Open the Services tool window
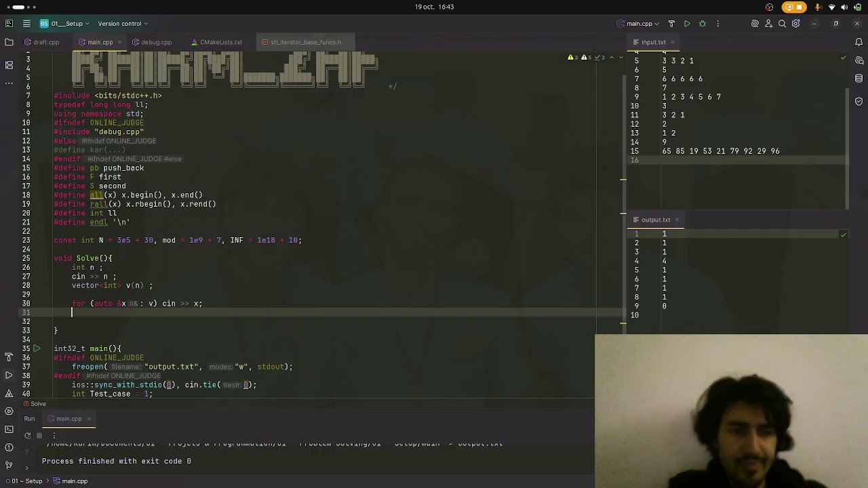This screenshot has width=868, height=488. click(9, 411)
